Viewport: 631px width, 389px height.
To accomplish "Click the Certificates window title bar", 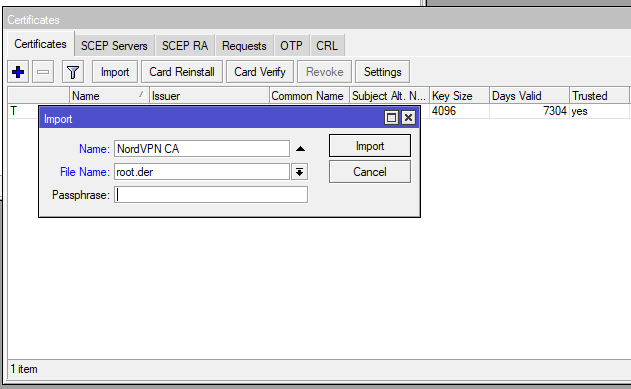I will pyautogui.click(x=318, y=20).
